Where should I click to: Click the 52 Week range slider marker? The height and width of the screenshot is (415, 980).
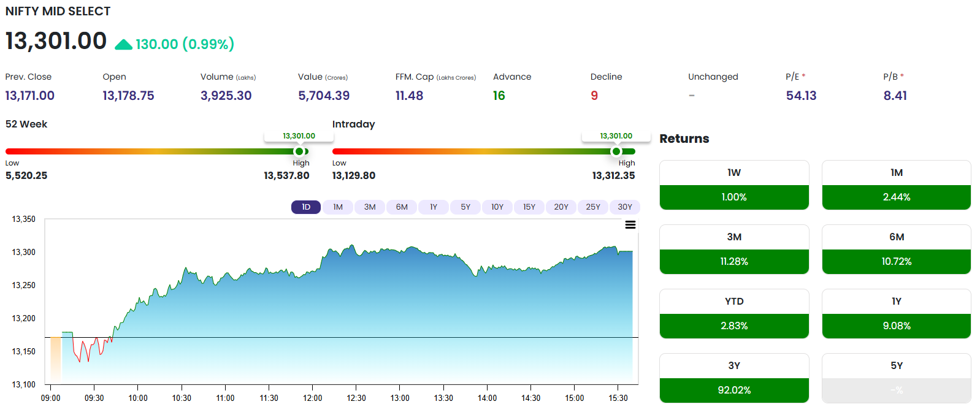point(299,151)
